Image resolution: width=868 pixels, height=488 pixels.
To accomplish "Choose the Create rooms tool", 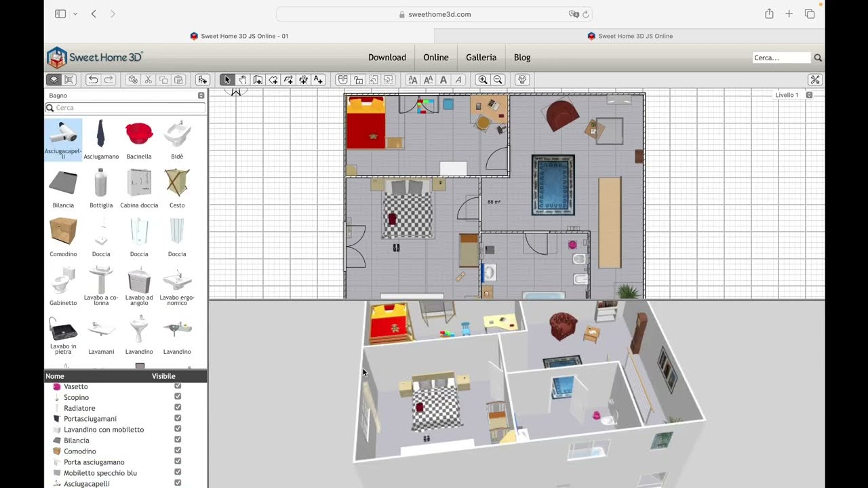I will tap(273, 80).
